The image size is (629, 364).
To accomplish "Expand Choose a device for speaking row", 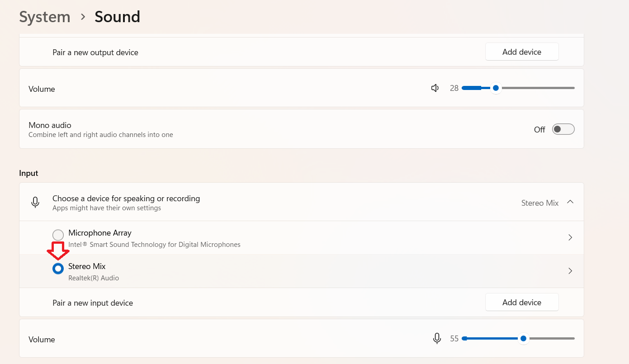I will tap(302, 202).
